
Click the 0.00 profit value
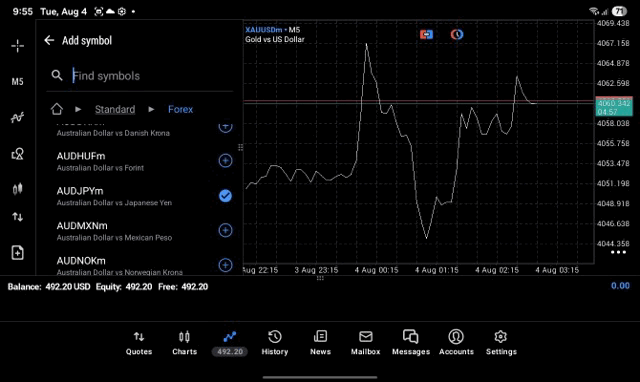point(620,286)
